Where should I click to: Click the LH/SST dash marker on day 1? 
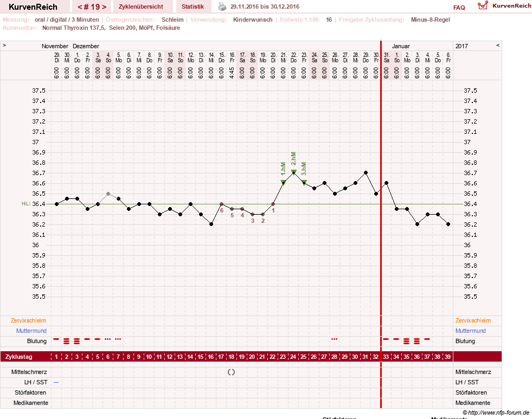(56, 382)
